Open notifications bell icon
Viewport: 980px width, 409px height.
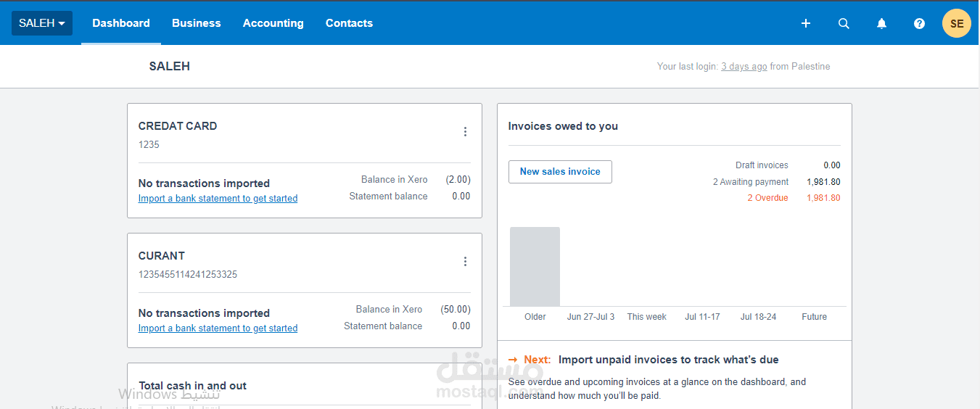click(881, 23)
